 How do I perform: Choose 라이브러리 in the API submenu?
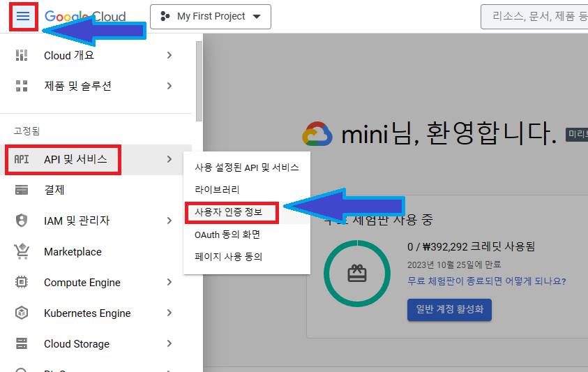click(x=217, y=190)
